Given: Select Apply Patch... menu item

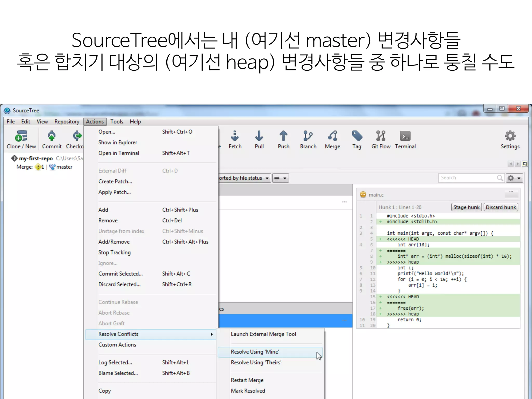Looking at the screenshot, I should click(x=151, y=192).
